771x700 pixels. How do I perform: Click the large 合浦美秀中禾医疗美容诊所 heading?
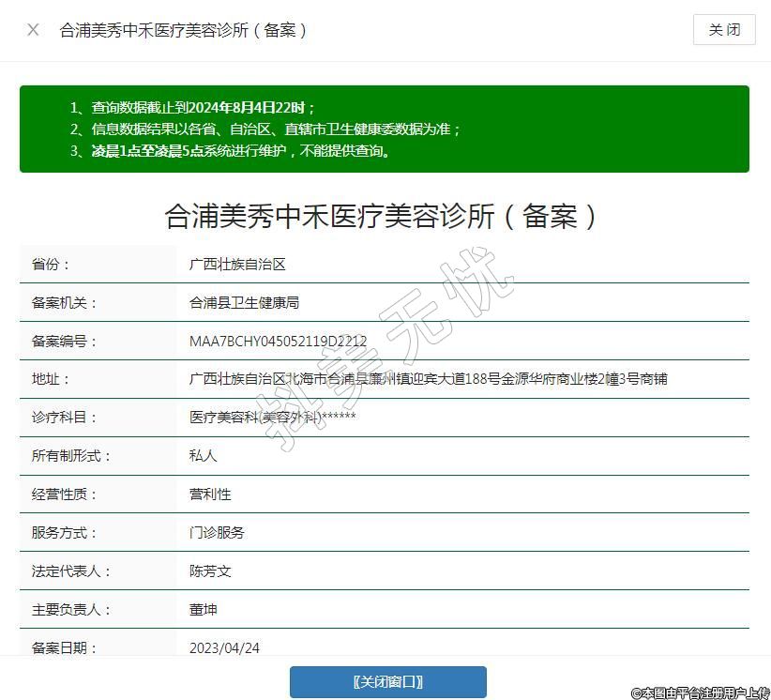click(x=383, y=217)
